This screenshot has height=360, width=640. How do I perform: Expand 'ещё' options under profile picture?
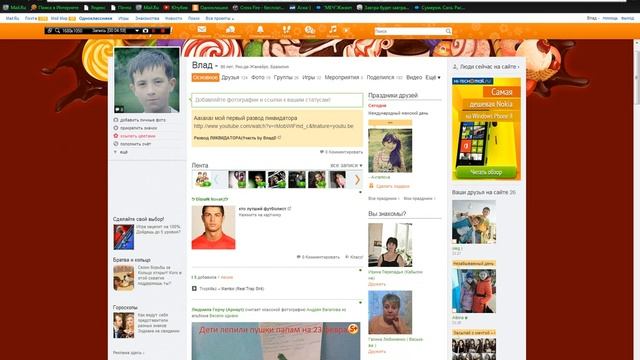124,152
